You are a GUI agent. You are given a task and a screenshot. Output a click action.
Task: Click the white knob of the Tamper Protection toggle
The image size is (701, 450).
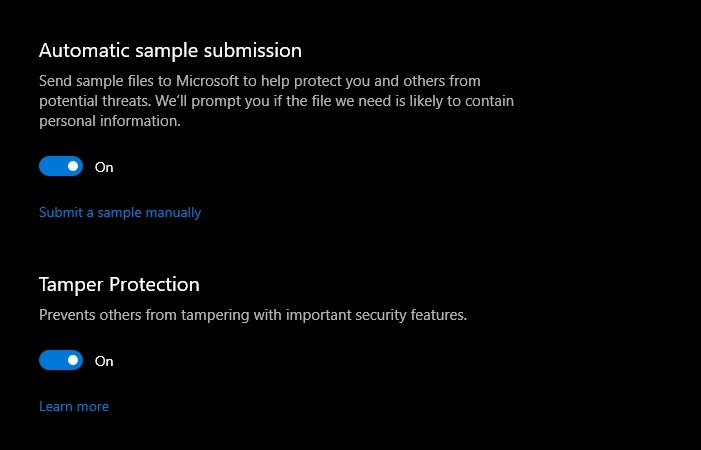click(72, 360)
